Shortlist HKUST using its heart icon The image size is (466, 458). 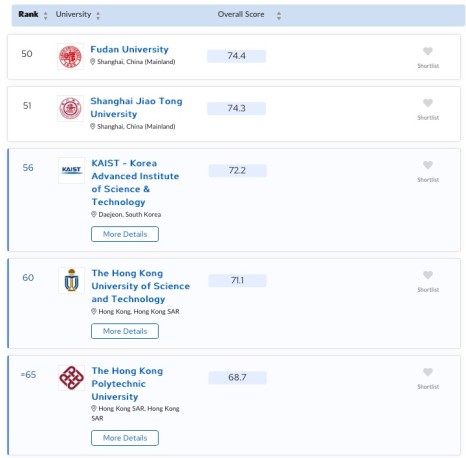pyautogui.click(x=428, y=275)
